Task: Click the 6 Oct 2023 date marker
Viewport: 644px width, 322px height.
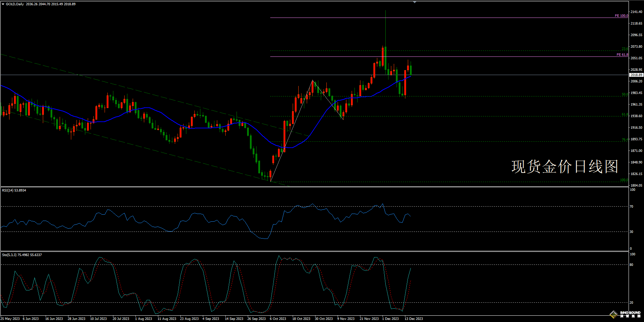Action: pyautogui.click(x=278, y=319)
